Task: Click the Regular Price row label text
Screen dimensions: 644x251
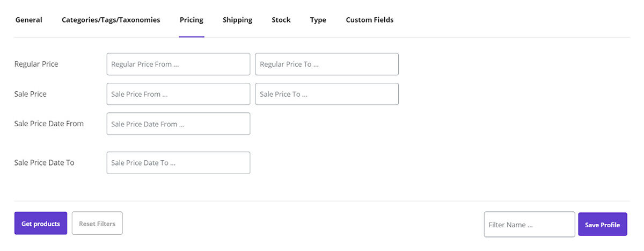Action: pyautogui.click(x=36, y=64)
